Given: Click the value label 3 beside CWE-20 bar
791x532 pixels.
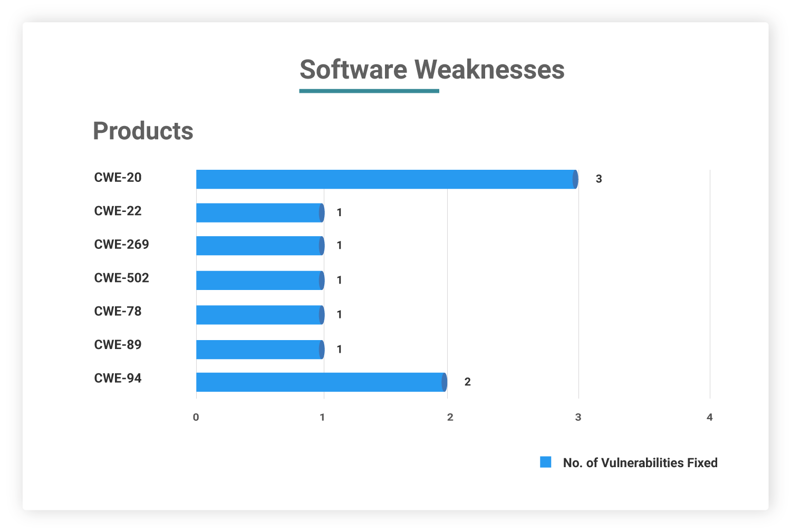Looking at the screenshot, I should (x=599, y=179).
